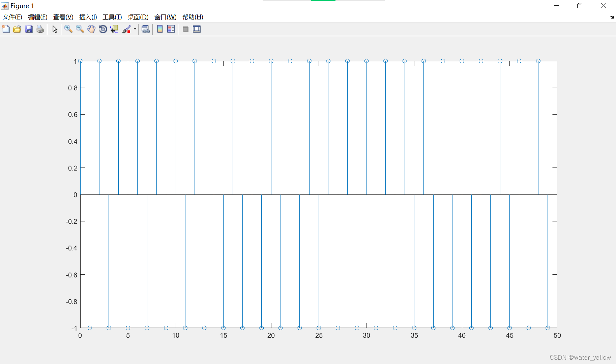The image size is (616, 364).
Task: Open the brush tool dropdown arrow
Action: pyautogui.click(x=134, y=29)
